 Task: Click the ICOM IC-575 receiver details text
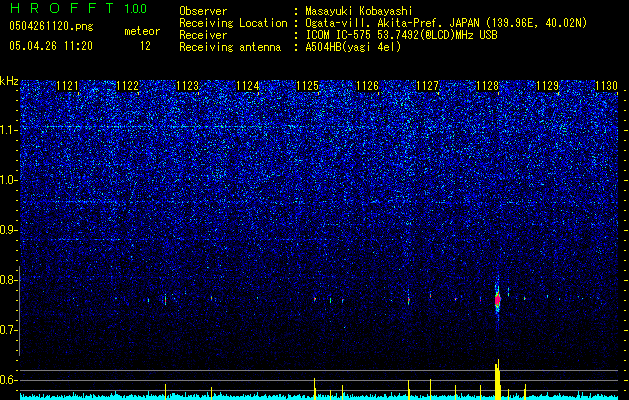[x=401, y=35]
